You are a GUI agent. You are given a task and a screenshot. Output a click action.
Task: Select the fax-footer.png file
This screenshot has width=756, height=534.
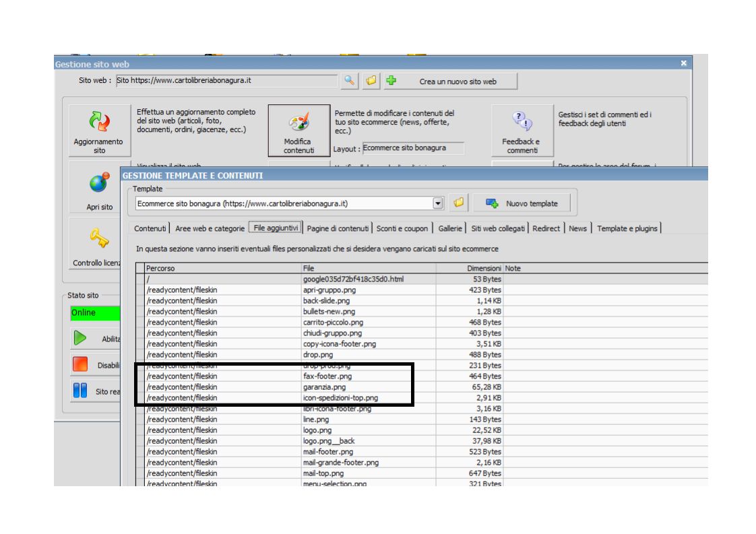tap(327, 376)
